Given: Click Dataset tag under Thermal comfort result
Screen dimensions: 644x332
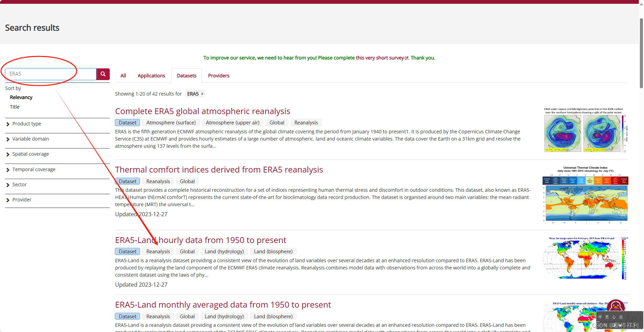Looking at the screenshot, I should pos(128,181).
